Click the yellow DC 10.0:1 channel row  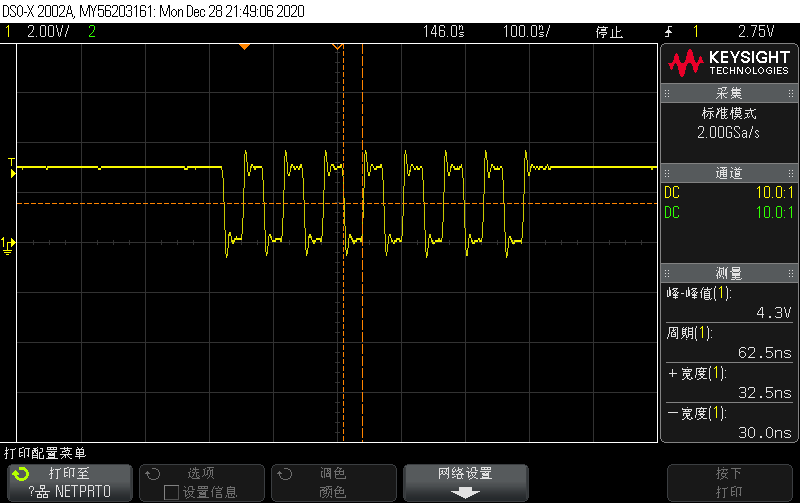tap(729, 193)
